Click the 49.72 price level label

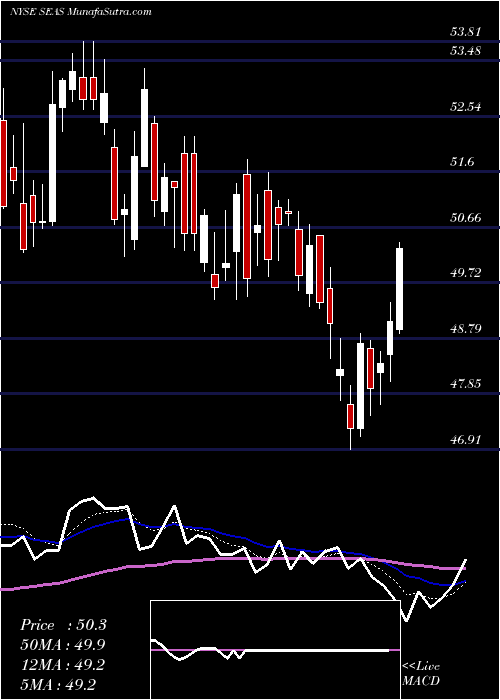point(465,273)
